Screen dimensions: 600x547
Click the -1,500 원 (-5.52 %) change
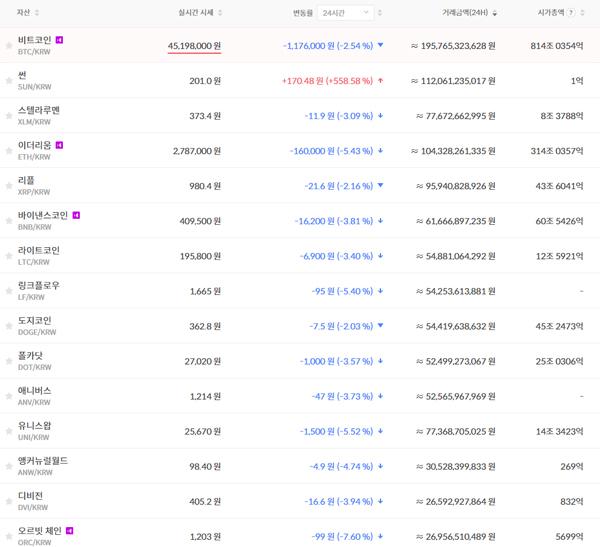pyautogui.click(x=336, y=432)
